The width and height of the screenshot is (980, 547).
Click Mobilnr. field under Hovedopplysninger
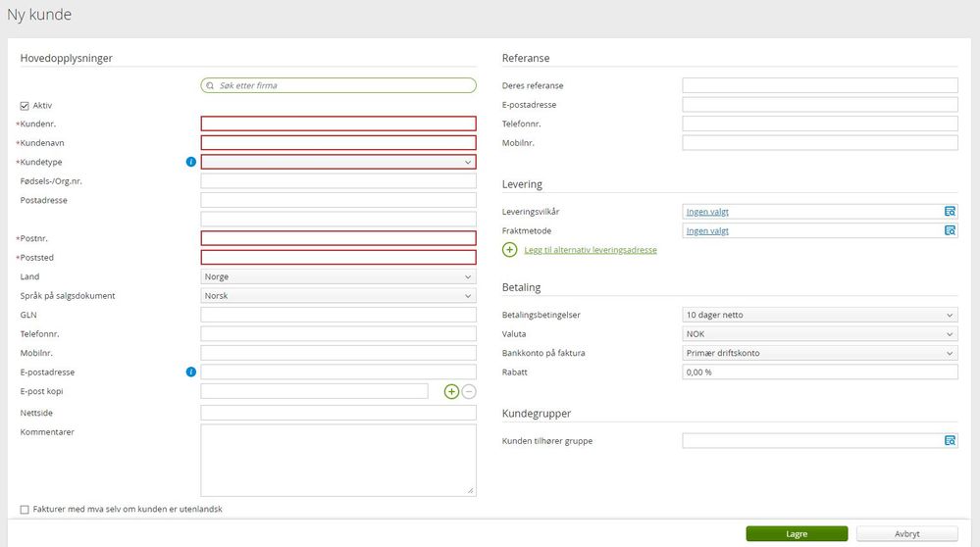pyautogui.click(x=338, y=353)
